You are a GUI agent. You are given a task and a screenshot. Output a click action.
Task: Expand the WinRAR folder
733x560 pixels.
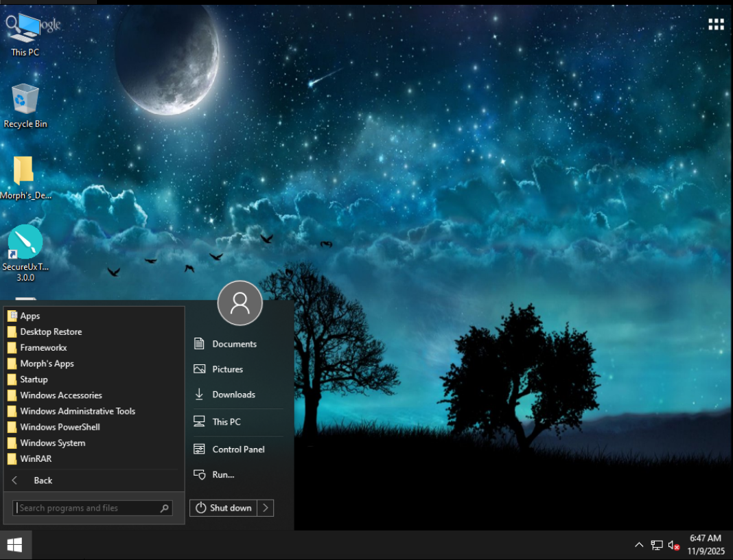36,458
